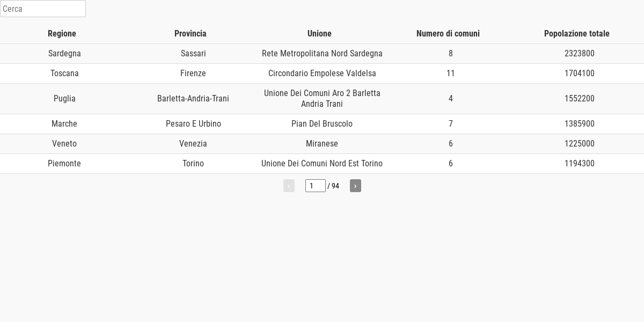Select Barletta-Andria-Trani province cell
The image size is (644, 322).
click(x=193, y=99)
